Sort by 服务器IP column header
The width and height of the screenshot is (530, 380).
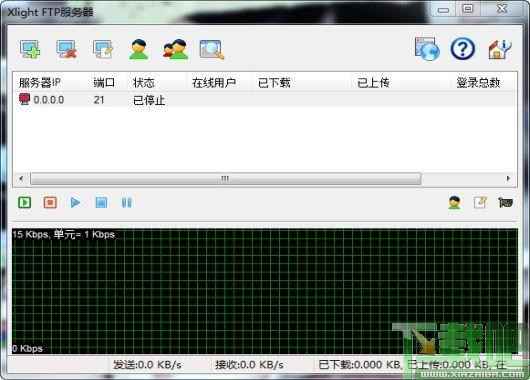50,82
